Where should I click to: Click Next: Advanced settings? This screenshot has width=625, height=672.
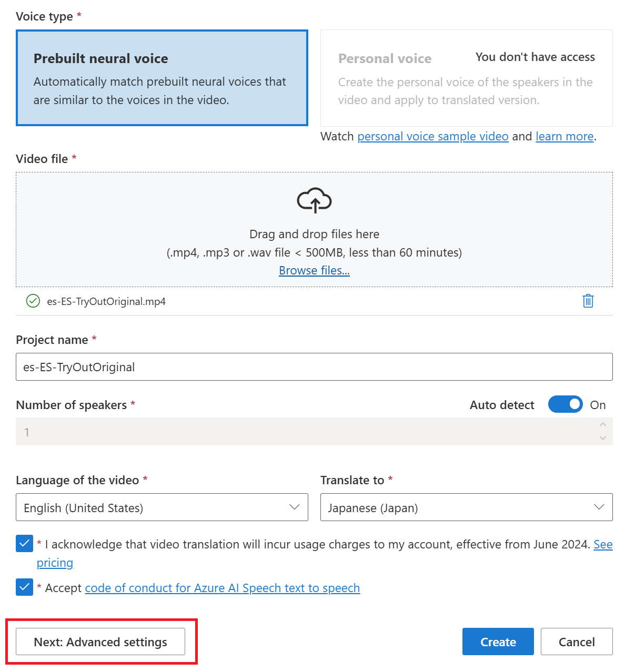(x=100, y=642)
